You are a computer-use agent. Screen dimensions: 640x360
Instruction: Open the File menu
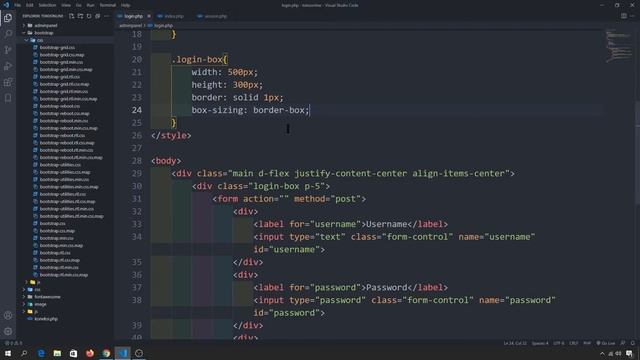coord(18,5)
